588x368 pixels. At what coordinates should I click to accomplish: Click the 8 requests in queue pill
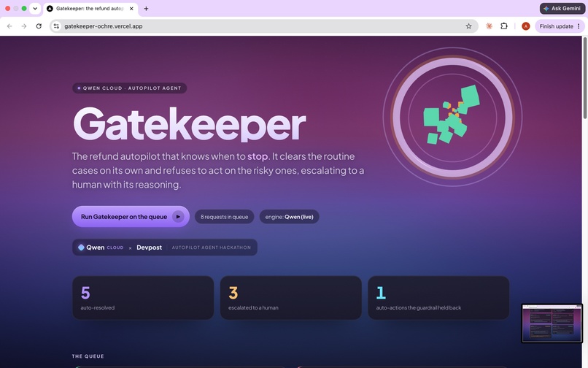coord(224,217)
